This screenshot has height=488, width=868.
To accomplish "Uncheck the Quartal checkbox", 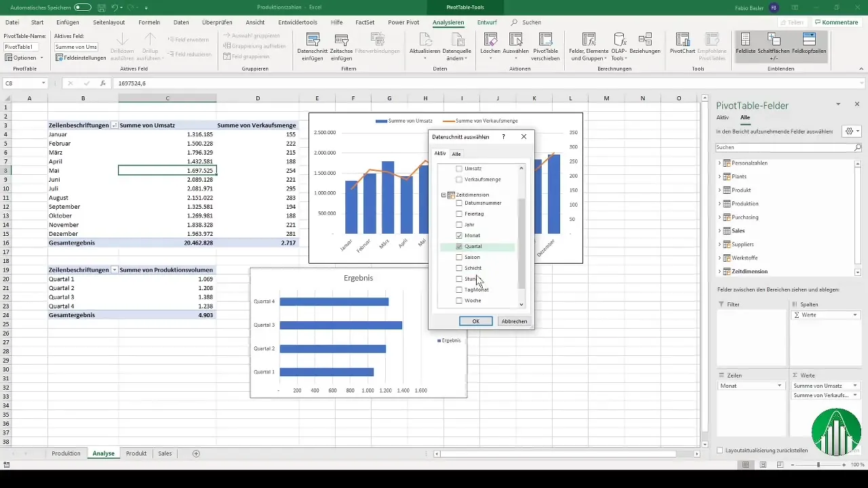I will coord(459,246).
